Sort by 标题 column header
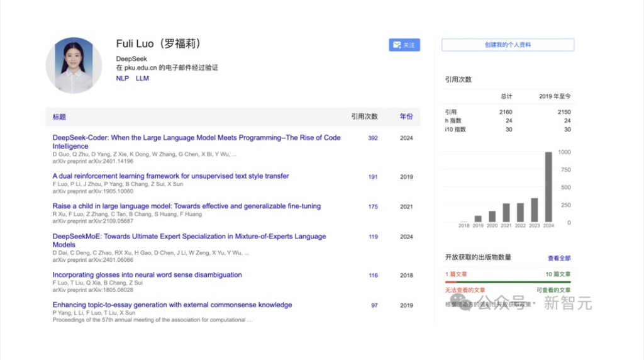The height and width of the screenshot is (360, 644). [59, 117]
